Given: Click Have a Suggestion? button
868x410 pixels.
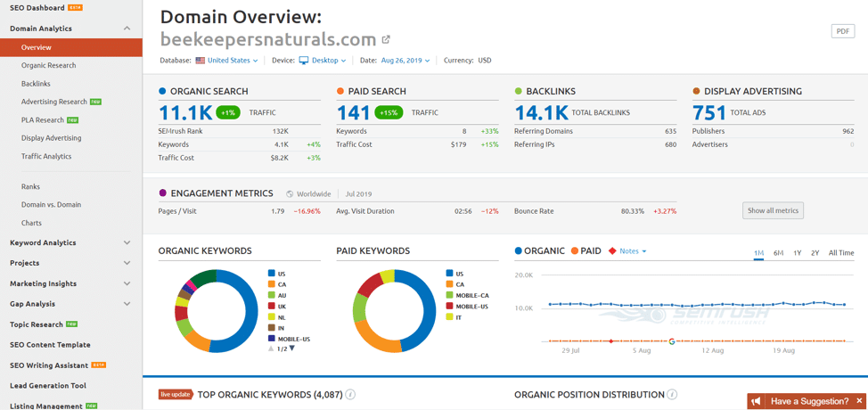Looking at the screenshot, I should [x=807, y=401].
